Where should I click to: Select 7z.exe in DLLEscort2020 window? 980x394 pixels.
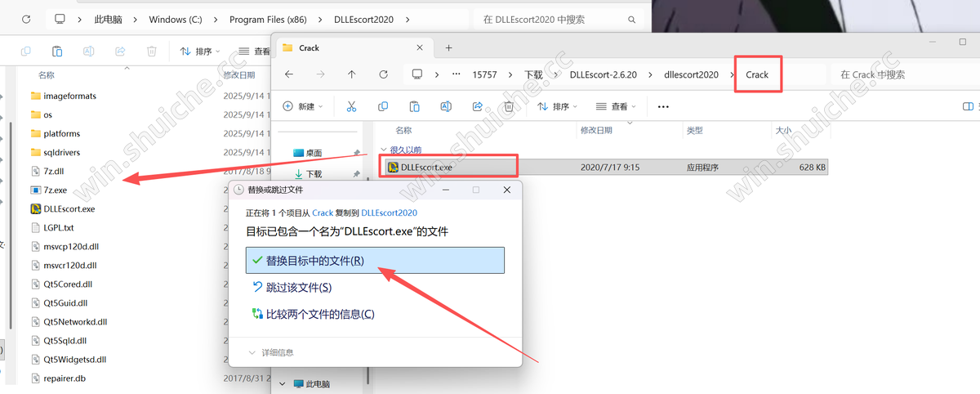point(55,190)
